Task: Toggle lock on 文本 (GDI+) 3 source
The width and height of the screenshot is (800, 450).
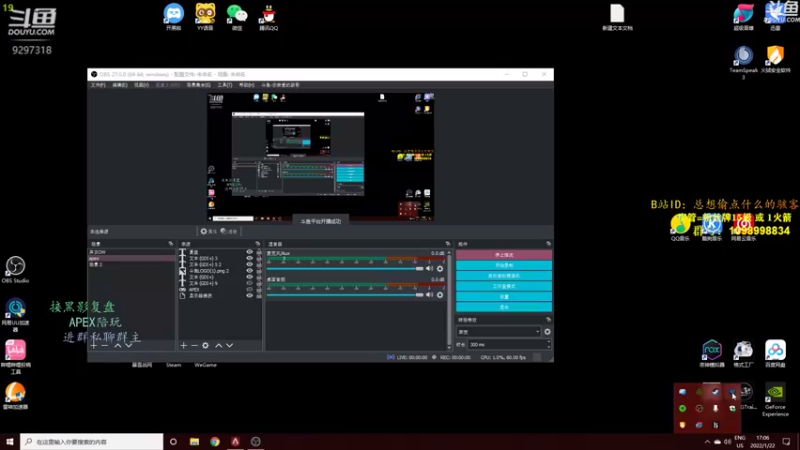Action: (259, 258)
